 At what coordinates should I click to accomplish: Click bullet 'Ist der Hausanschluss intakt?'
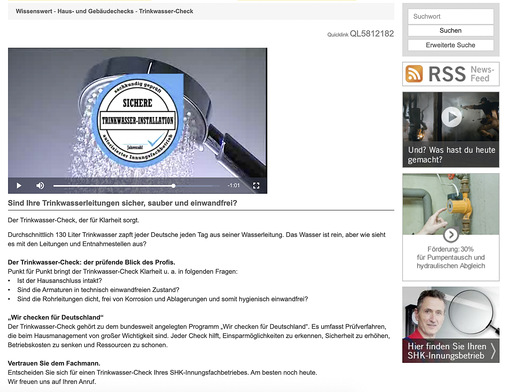coord(60,281)
